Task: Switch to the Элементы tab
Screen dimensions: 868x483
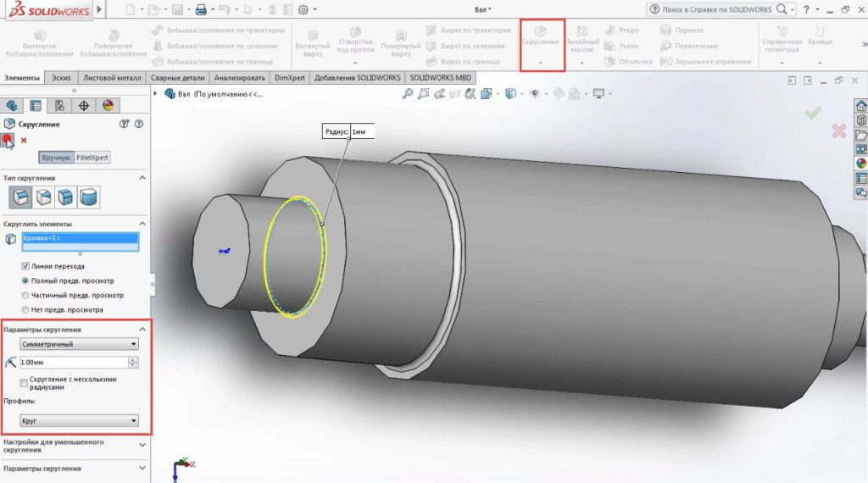Action: [22, 77]
